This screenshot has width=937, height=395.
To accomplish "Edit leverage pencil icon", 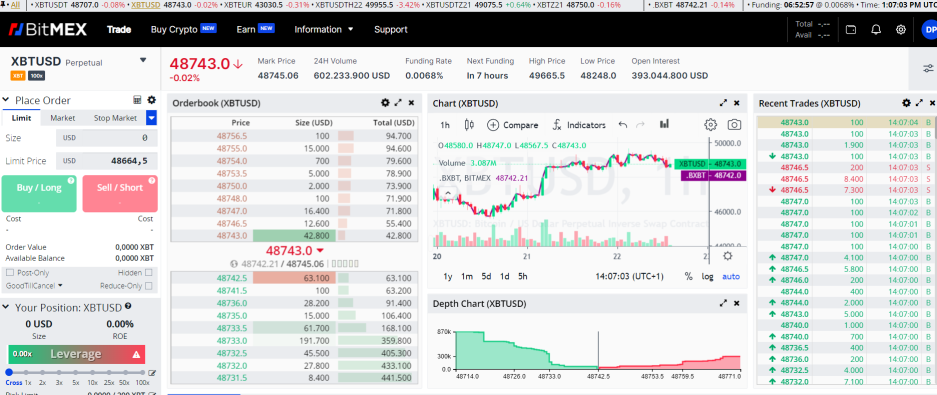I will [x=152, y=373].
